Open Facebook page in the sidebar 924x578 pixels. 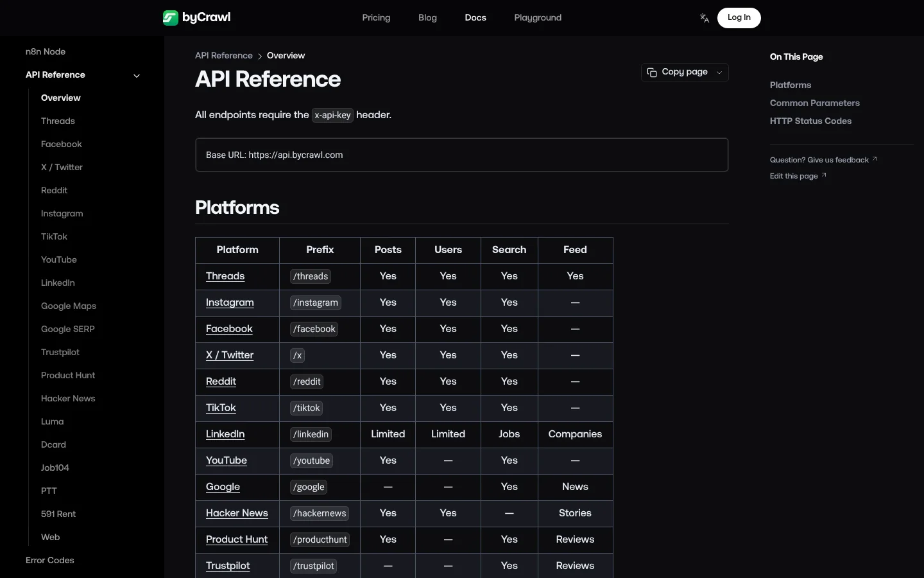coord(62,144)
